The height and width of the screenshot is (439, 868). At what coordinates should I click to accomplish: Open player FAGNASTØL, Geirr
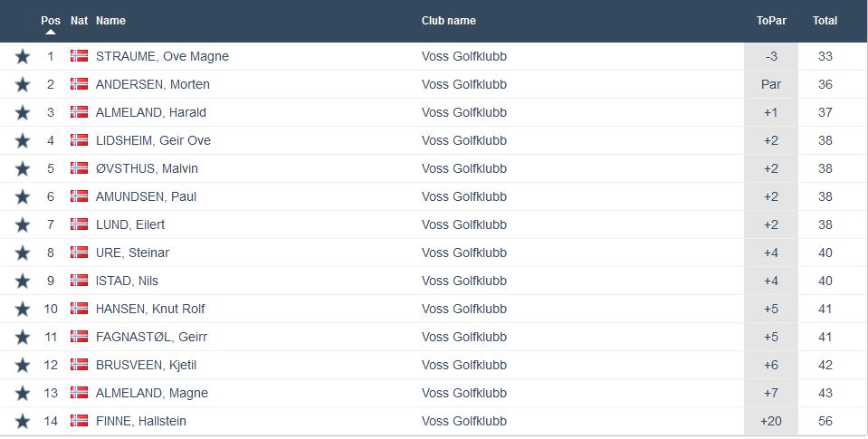point(152,337)
